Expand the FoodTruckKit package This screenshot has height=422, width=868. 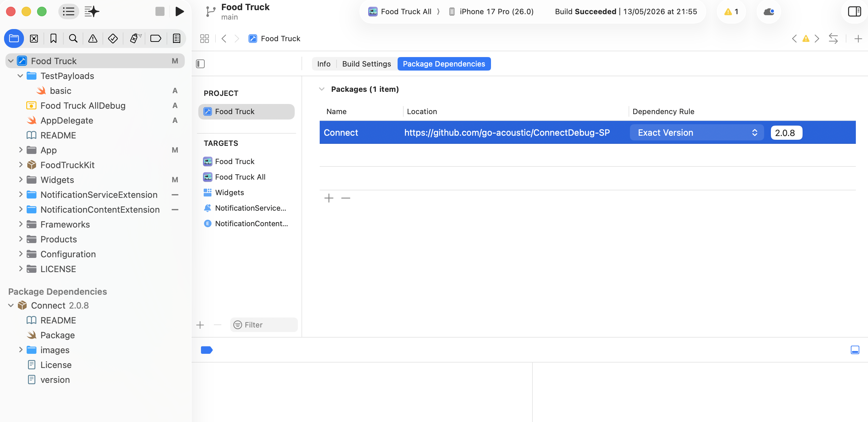(x=20, y=165)
